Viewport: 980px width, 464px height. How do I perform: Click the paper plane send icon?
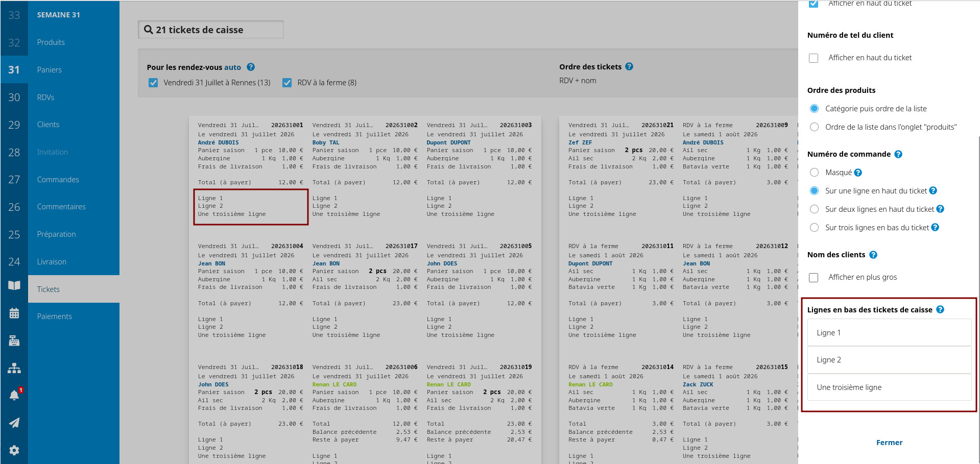coord(14,423)
